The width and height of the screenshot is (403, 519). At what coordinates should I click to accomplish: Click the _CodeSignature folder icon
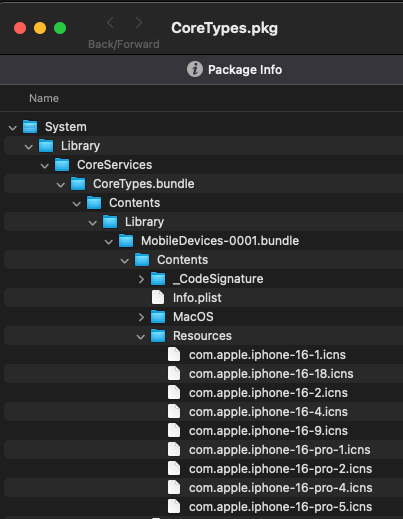point(158,279)
